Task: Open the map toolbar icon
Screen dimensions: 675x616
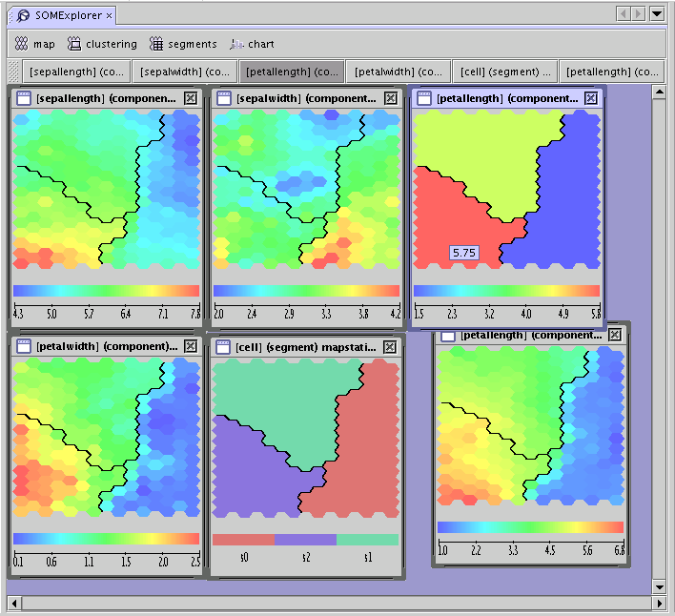Action: (21, 44)
